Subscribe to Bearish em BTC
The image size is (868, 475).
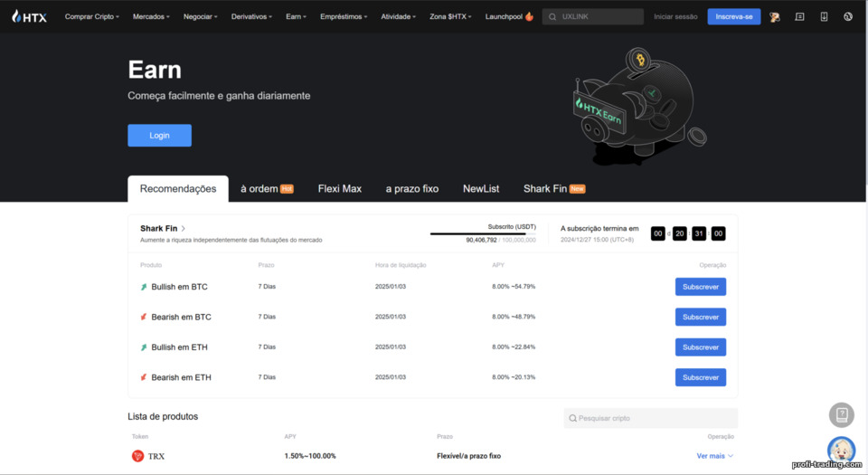point(700,317)
